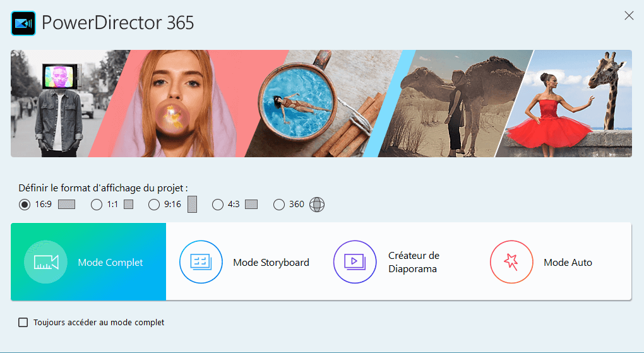Close the PowerDirector launcher window
The image size is (644, 353).
pos(629,16)
